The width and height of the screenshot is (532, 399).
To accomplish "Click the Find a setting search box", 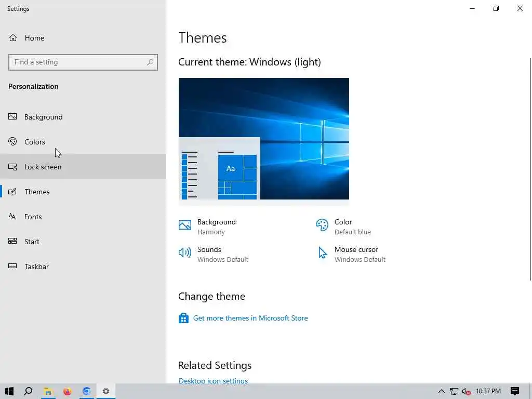I will tap(83, 62).
